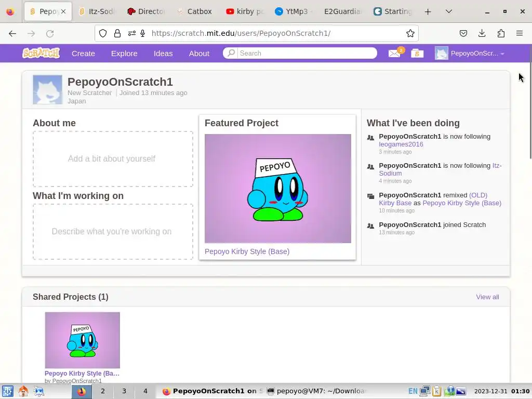Click the microphone icon in the address bar
This screenshot has height=399, width=532.
[143, 33]
